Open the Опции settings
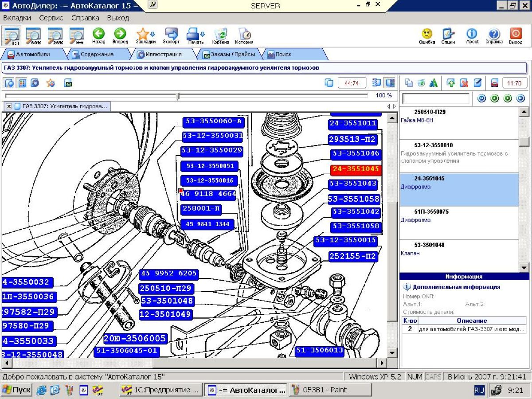The height and width of the screenshot is (399, 532). (x=448, y=35)
